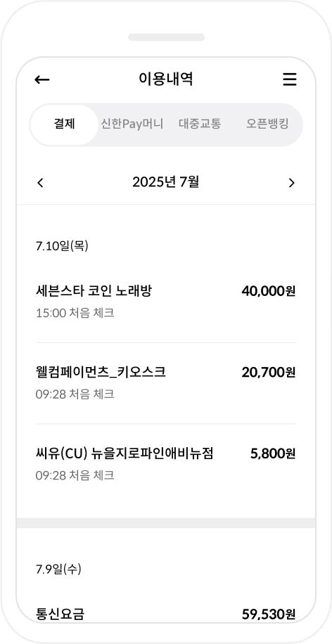This screenshot has height=644, width=332.
Task: Go to next month with right chevron
Action: pyautogui.click(x=292, y=183)
